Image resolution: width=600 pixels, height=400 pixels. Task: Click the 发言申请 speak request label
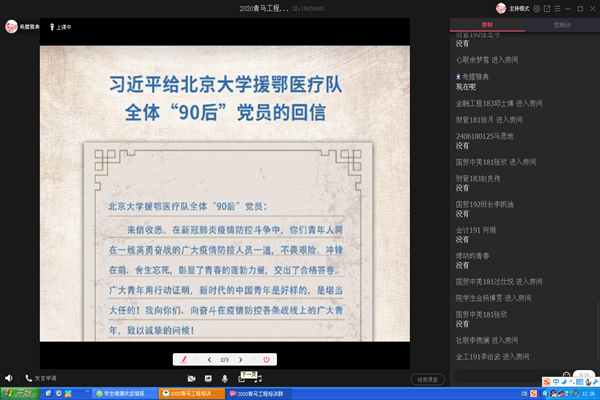tap(46, 379)
